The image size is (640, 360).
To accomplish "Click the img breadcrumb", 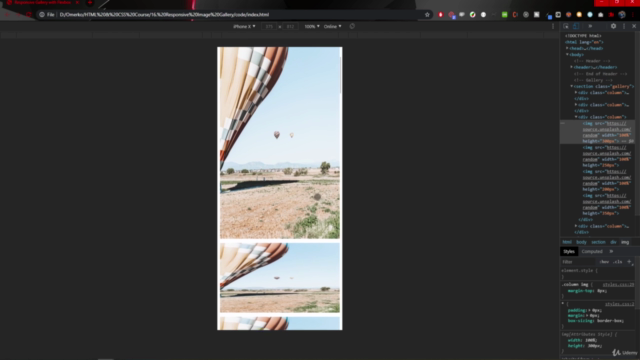I will [625, 242].
